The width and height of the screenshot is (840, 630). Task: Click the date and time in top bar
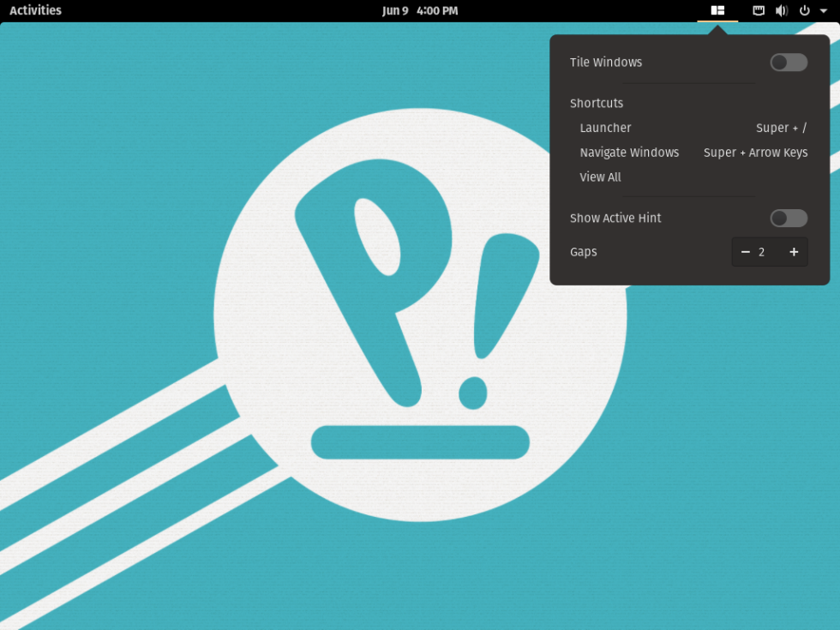pyautogui.click(x=420, y=10)
